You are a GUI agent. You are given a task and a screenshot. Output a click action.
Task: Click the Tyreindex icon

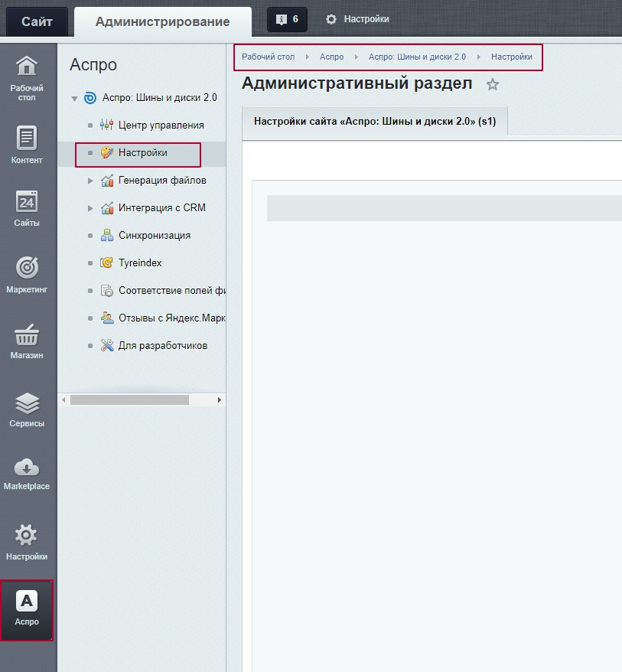click(x=106, y=263)
